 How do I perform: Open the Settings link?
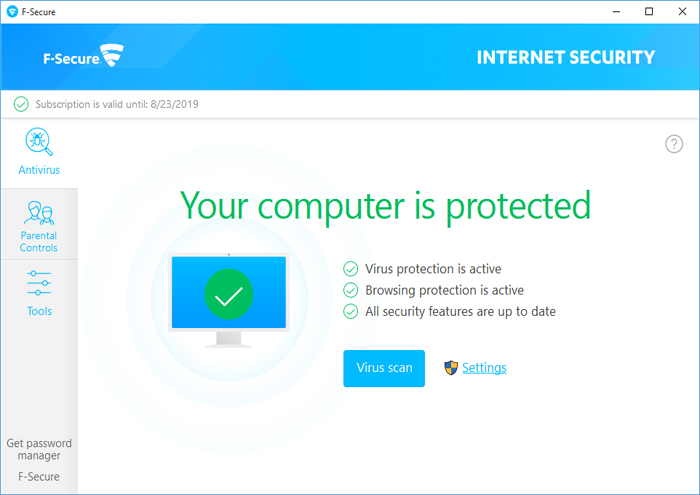484,368
